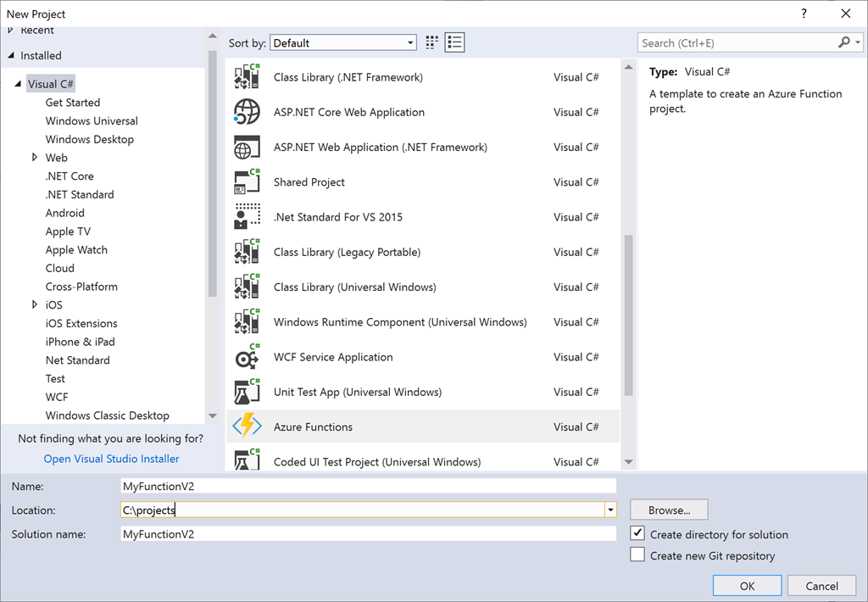Expand the Web tree node
Viewport: 868px width, 602px height.
[x=35, y=158]
